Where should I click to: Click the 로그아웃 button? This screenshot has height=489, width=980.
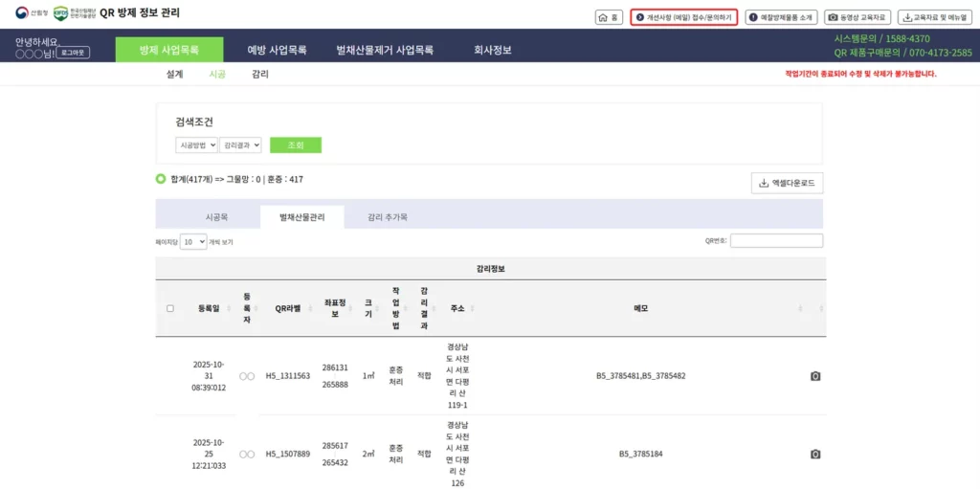coord(75,53)
